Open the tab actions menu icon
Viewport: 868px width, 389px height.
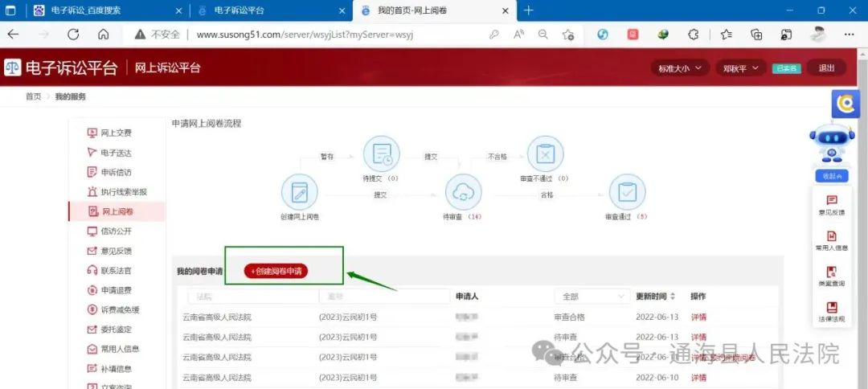[10, 10]
